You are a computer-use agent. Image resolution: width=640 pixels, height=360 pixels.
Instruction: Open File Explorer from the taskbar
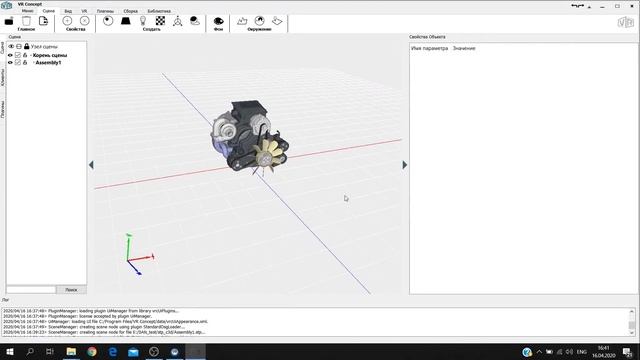tap(71, 351)
